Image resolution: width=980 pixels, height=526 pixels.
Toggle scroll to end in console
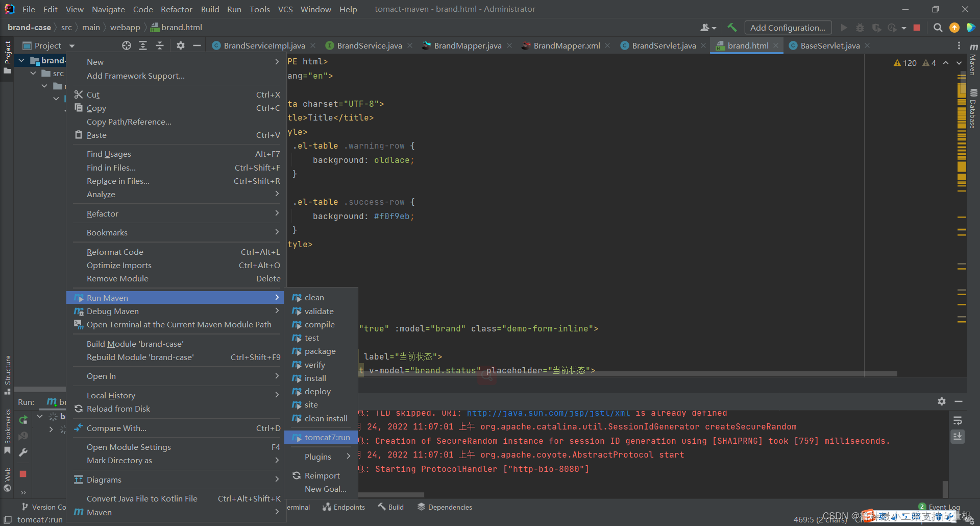(958, 437)
